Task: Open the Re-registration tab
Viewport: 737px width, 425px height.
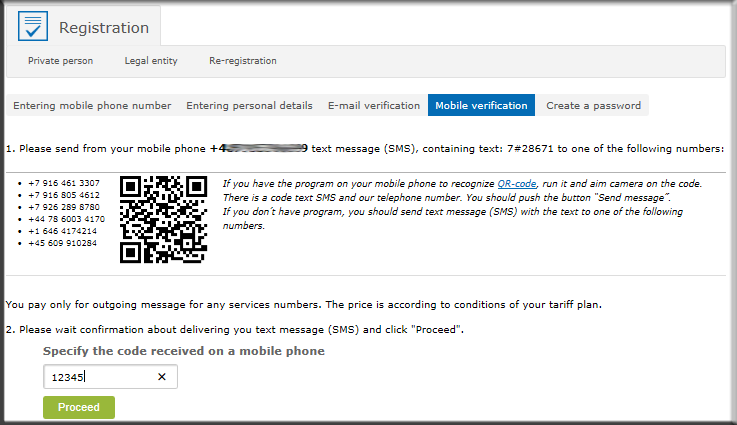Action: click(x=243, y=61)
